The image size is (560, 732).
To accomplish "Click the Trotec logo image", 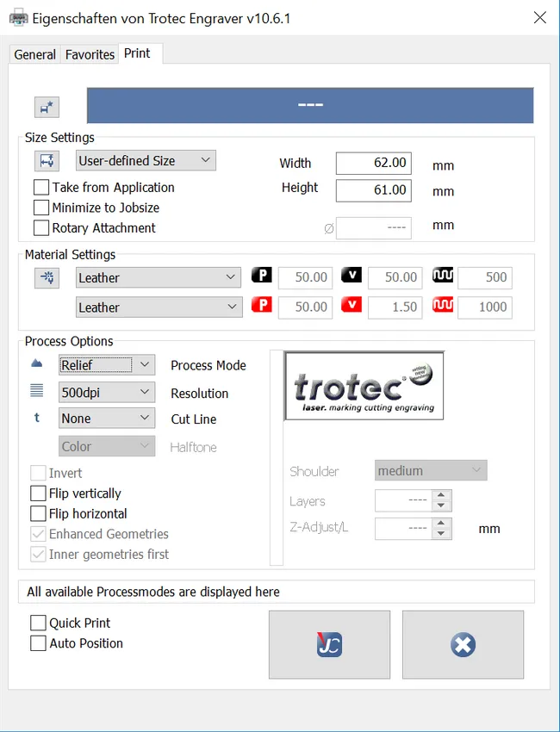I will tap(364, 386).
